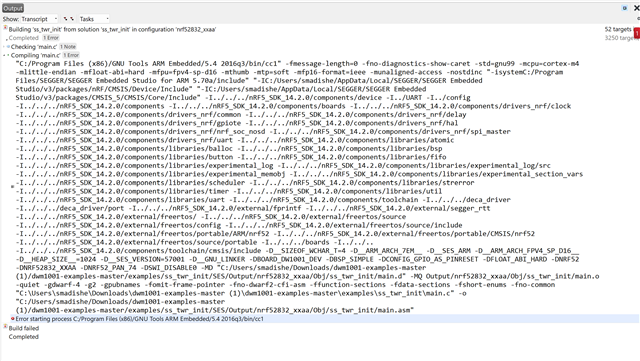
Task: Close the Output panel
Action: 636,8
